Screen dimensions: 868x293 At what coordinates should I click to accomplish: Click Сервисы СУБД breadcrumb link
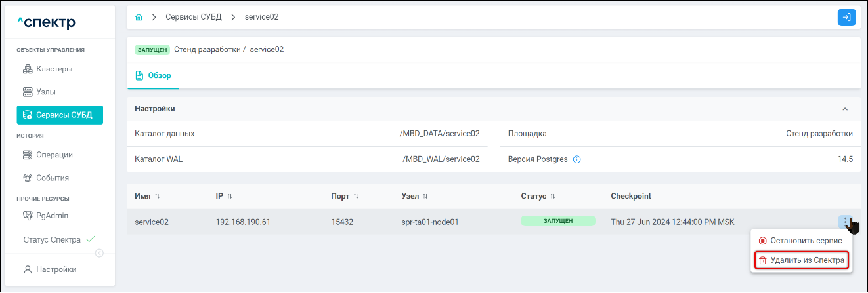click(193, 17)
